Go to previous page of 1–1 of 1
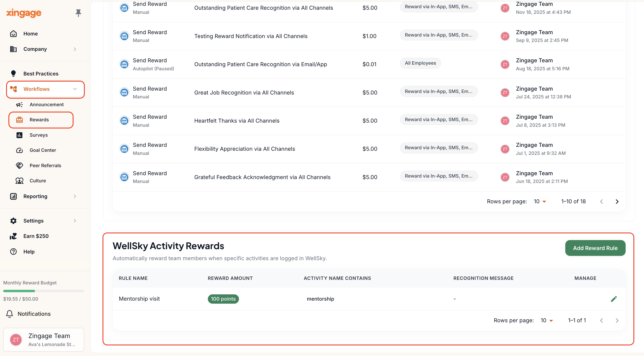 [x=601, y=321]
